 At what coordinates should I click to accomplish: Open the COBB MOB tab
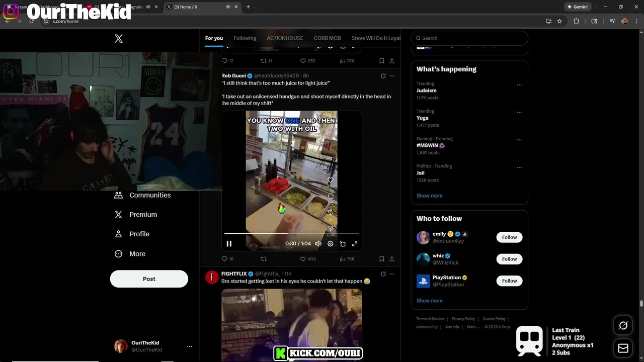coord(328,38)
